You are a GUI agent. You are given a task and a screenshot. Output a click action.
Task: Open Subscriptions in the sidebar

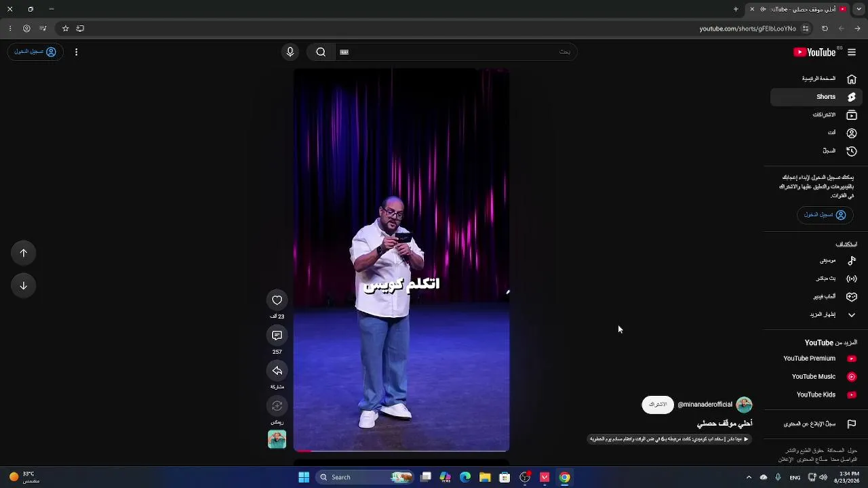click(815, 115)
